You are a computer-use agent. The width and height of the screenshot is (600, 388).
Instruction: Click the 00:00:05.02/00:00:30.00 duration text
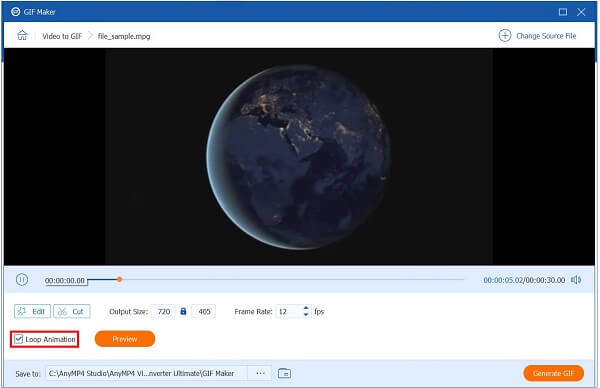click(x=524, y=280)
